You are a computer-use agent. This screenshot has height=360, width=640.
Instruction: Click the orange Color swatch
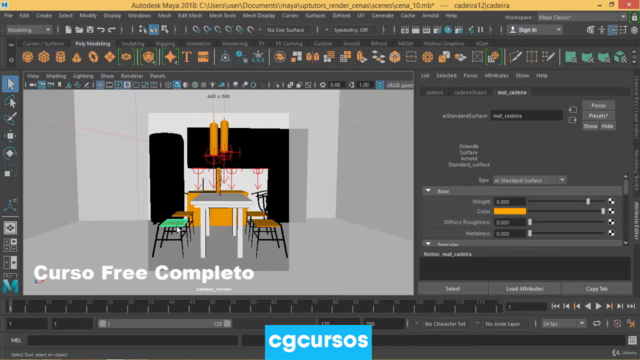click(510, 211)
